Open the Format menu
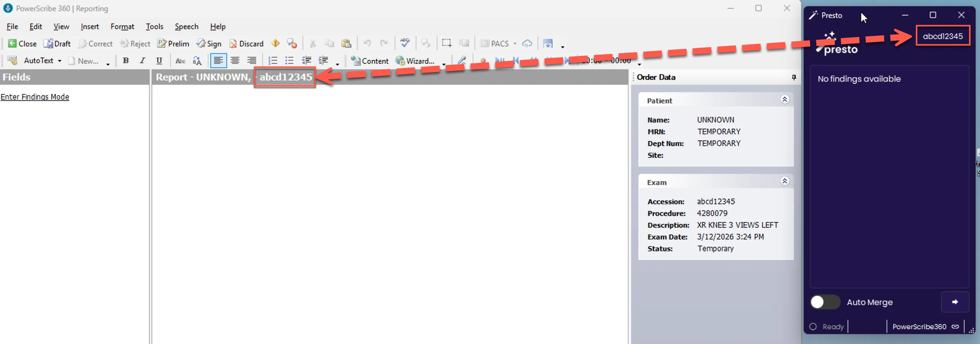Image resolution: width=980 pixels, height=344 pixels. click(122, 26)
